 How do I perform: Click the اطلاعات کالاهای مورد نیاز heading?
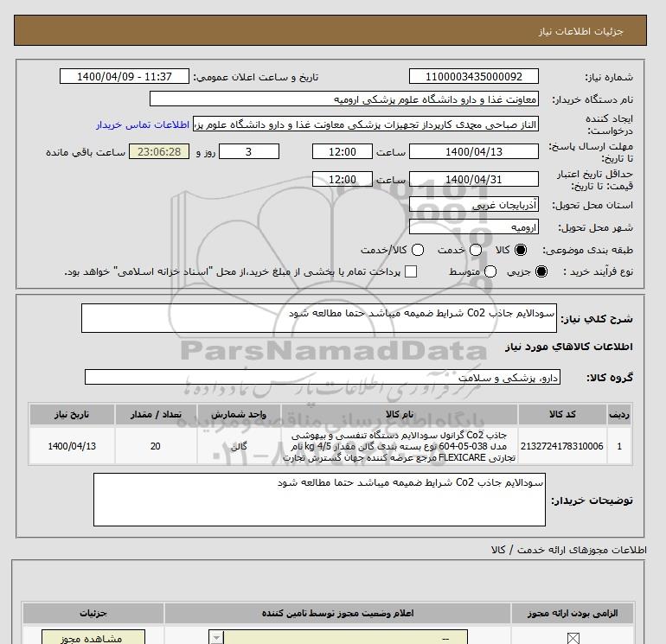click(569, 347)
